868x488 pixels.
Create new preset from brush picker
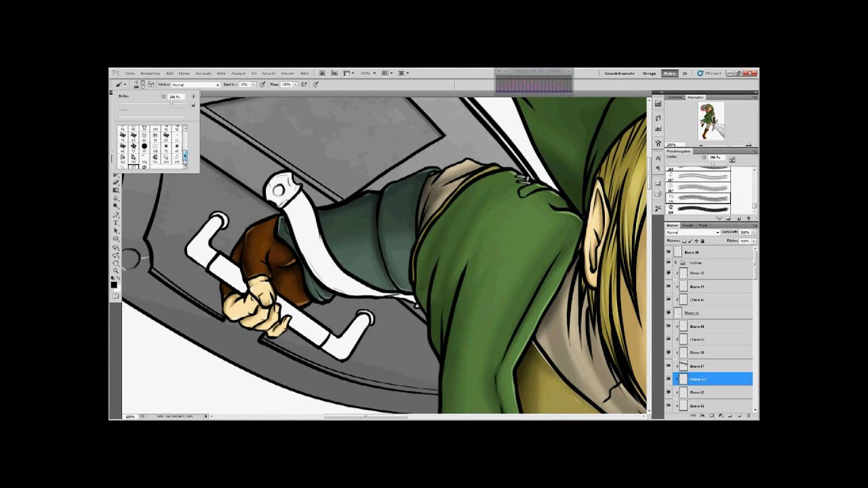193,104
